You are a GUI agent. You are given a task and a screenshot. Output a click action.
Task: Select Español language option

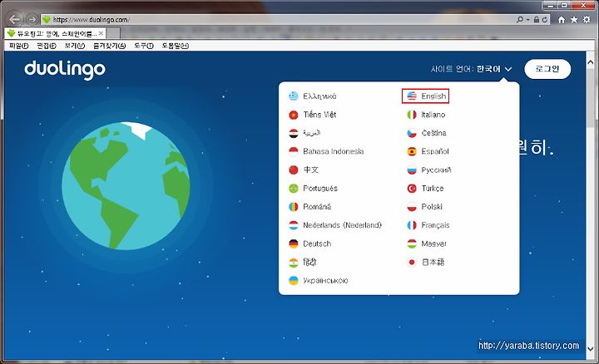coord(435,151)
